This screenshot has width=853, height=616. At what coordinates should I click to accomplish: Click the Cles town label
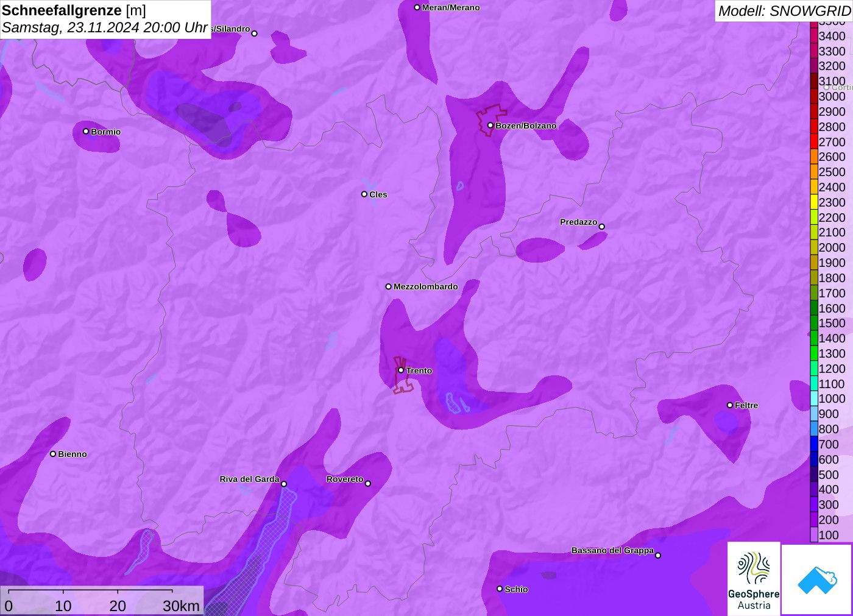378,195
